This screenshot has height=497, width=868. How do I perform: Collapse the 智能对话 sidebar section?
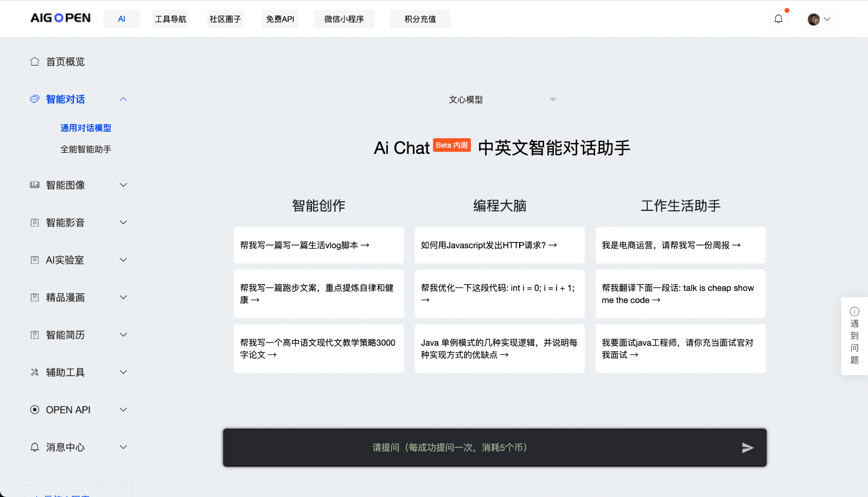pos(123,99)
